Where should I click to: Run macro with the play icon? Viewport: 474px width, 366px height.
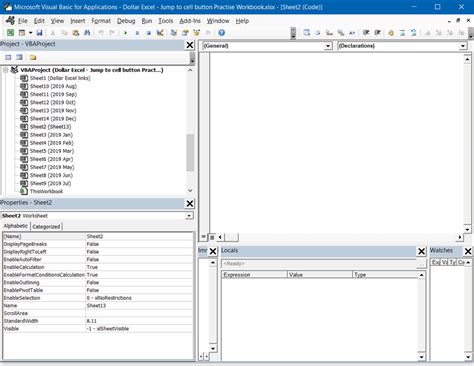(126, 33)
